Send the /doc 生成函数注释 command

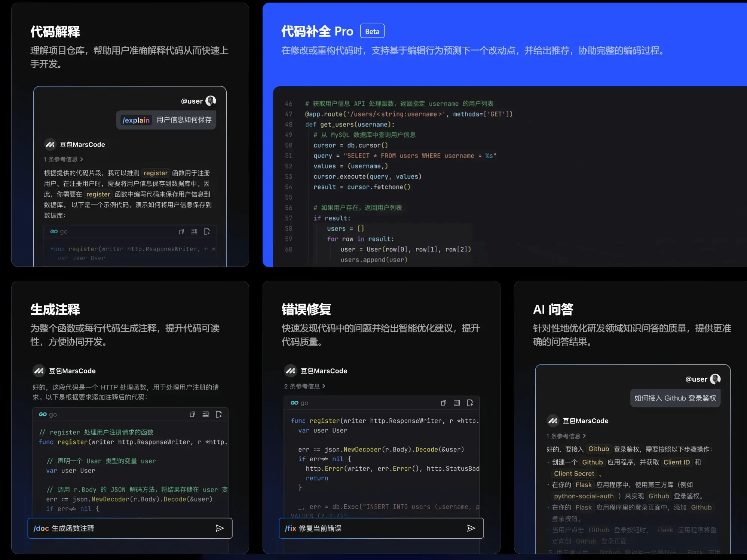[x=220, y=528]
